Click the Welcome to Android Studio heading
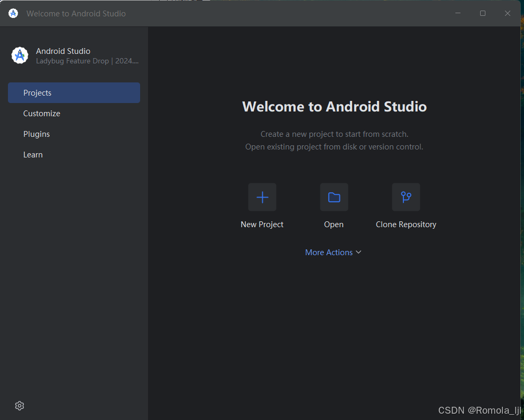Image resolution: width=524 pixels, height=420 pixels. coord(334,107)
